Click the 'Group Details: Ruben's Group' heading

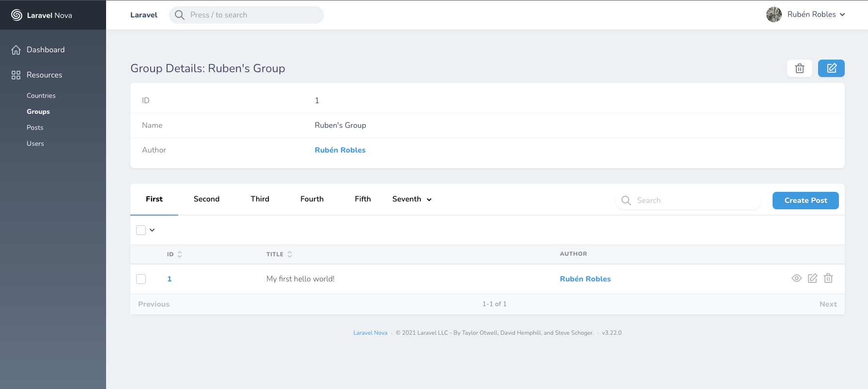[208, 68]
